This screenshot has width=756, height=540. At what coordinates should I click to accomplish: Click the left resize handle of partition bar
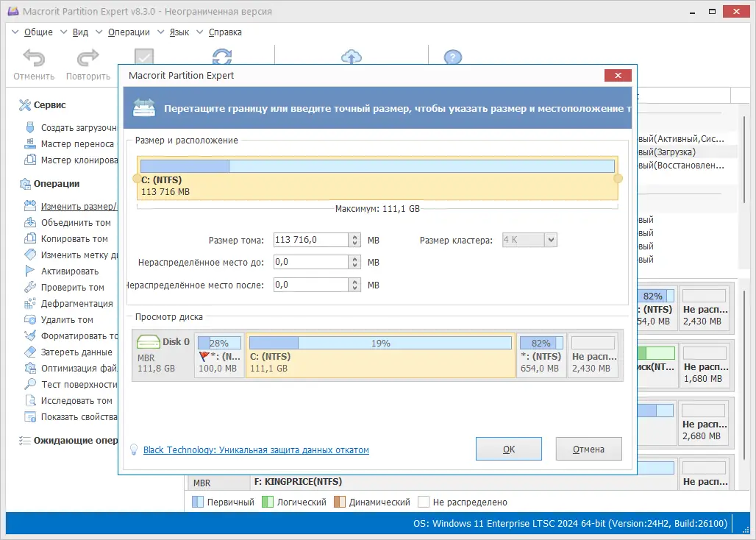tap(137, 178)
